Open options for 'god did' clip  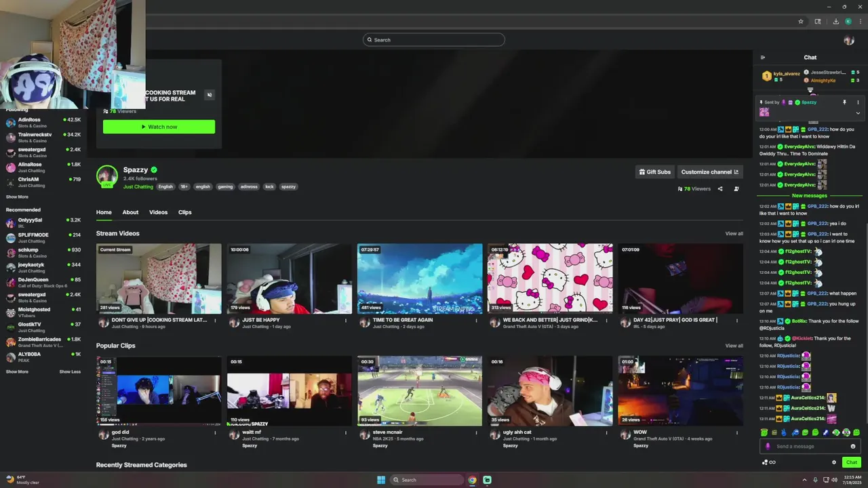pos(216,432)
